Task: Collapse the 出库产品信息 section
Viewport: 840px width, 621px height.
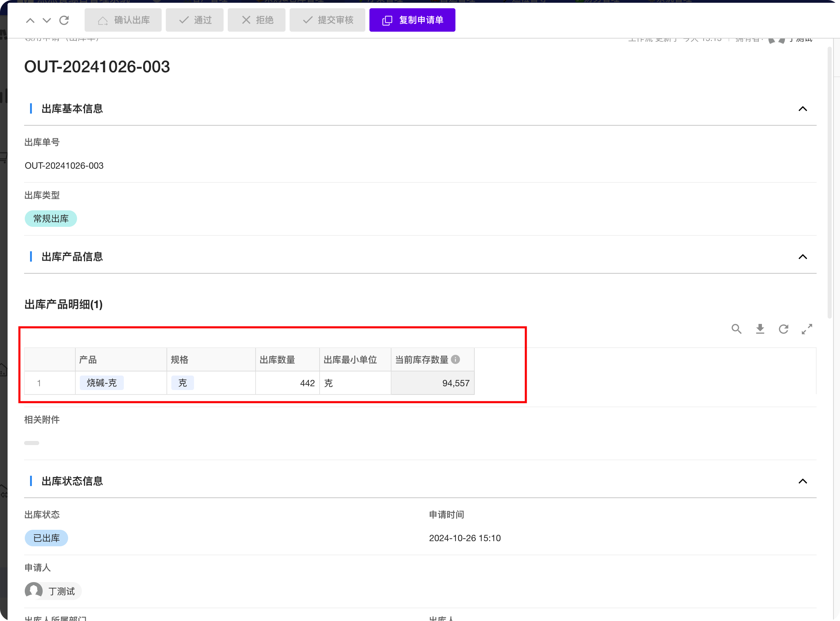Action: tap(803, 257)
